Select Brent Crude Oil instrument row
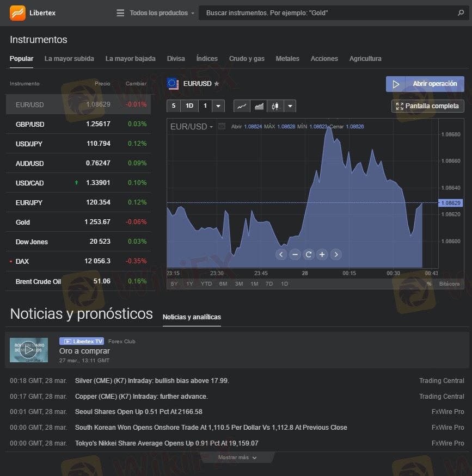The height and width of the screenshot is (476, 472). coord(78,281)
